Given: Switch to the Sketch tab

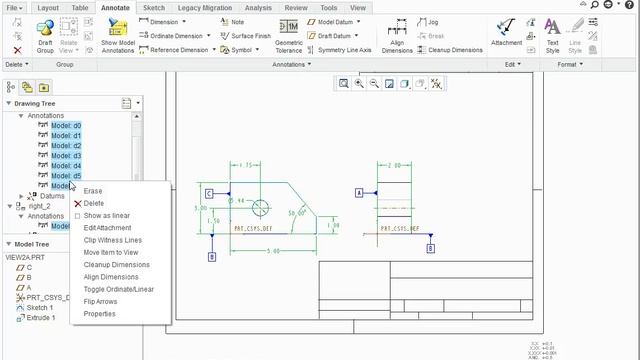Looking at the screenshot, I should click(154, 8).
